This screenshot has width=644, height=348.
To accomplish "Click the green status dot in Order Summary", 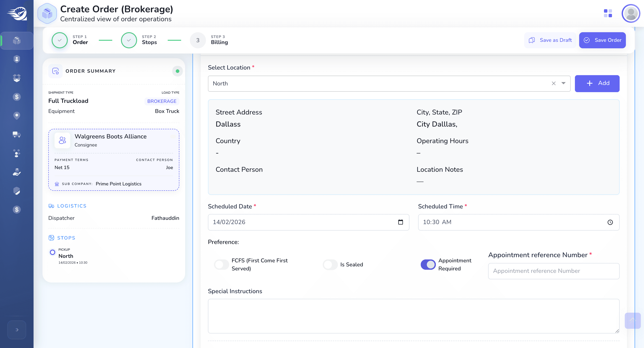I will pyautogui.click(x=177, y=71).
